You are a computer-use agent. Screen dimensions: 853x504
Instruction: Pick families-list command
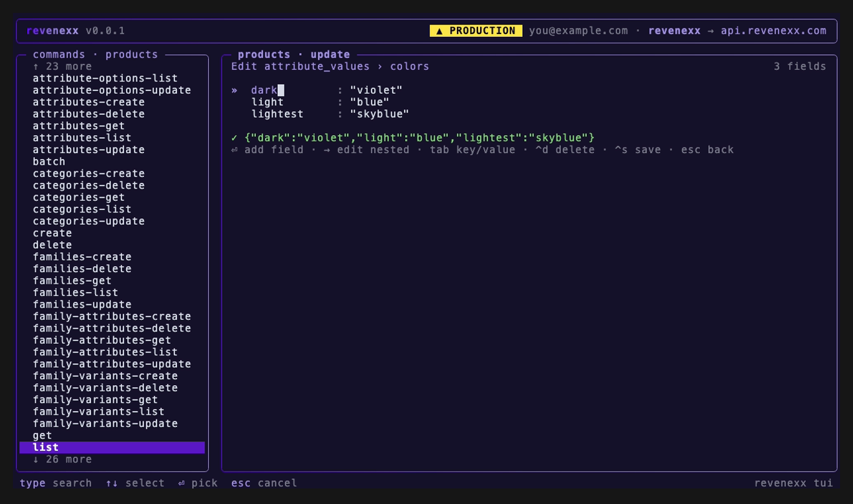(76, 293)
